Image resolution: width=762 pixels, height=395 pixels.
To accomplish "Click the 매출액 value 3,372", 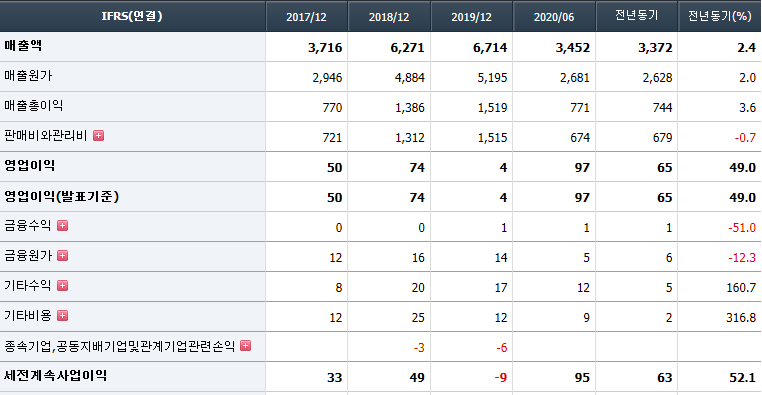I will [655, 48].
